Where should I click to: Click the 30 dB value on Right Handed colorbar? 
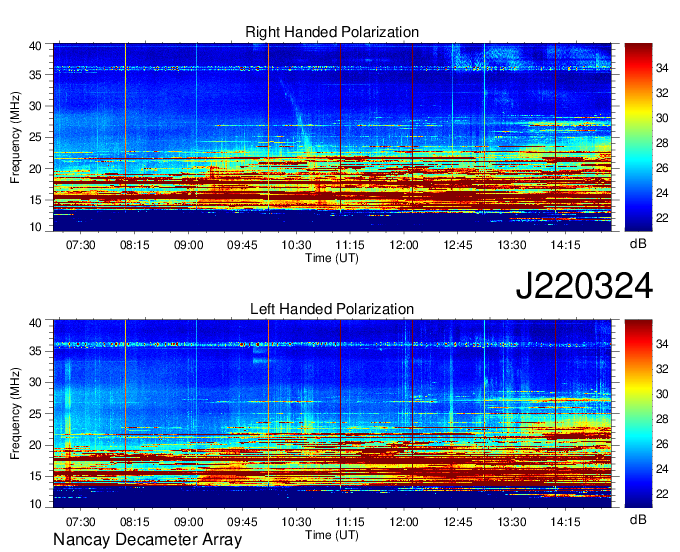click(x=662, y=118)
